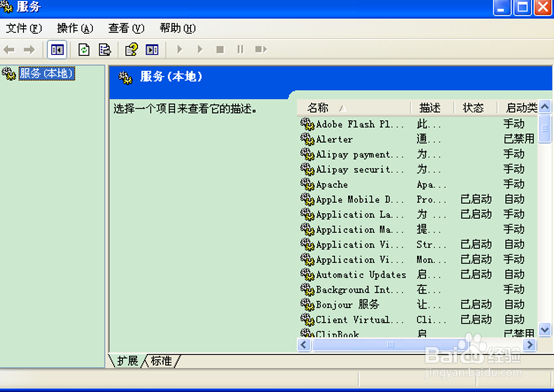Click the vertical scrollbar up arrow
The image size is (554, 392).
(x=545, y=106)
